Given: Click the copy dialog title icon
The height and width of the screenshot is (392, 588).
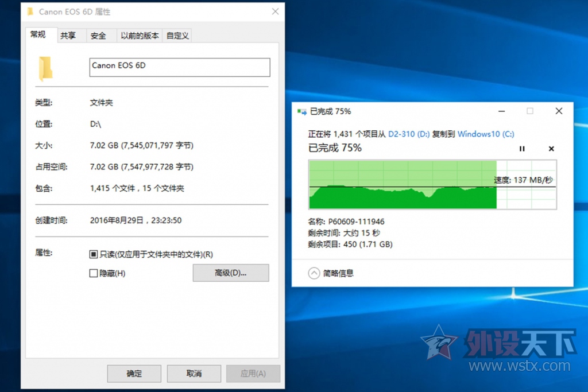Looking at the screenshot, I should [301, 112].
